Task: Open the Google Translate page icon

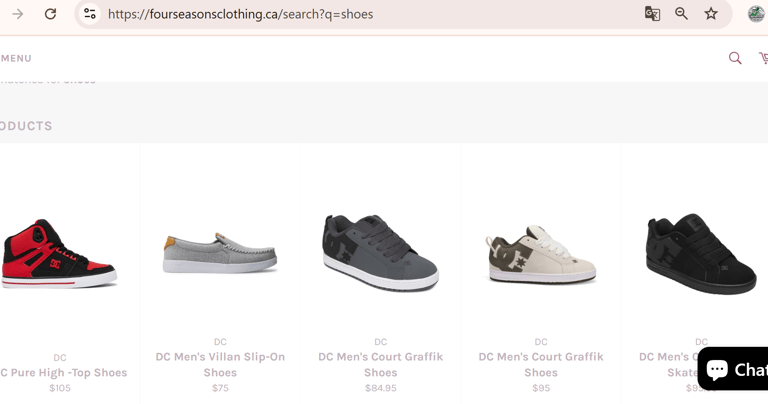Action: pyautogui.click(x=652, y=14)
